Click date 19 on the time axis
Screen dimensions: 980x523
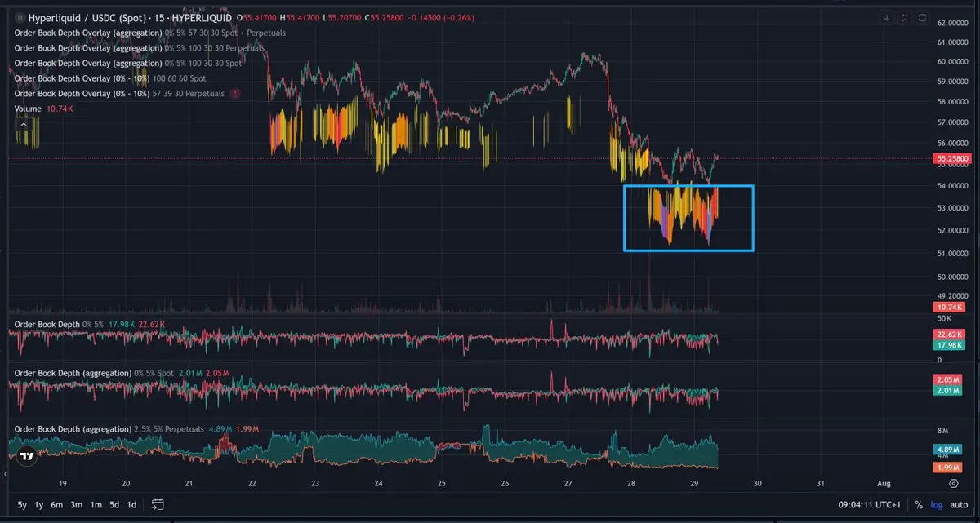(63, 484)
